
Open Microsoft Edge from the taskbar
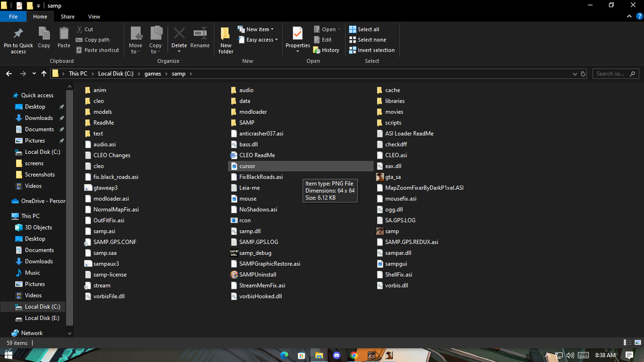[x=284, y=355]
